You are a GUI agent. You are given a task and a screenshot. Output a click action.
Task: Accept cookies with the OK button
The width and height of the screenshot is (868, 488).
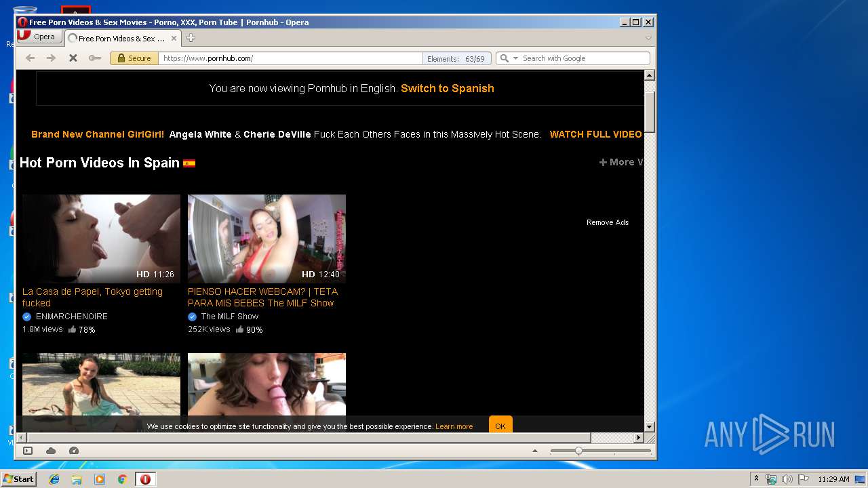[x=500, y=426]
